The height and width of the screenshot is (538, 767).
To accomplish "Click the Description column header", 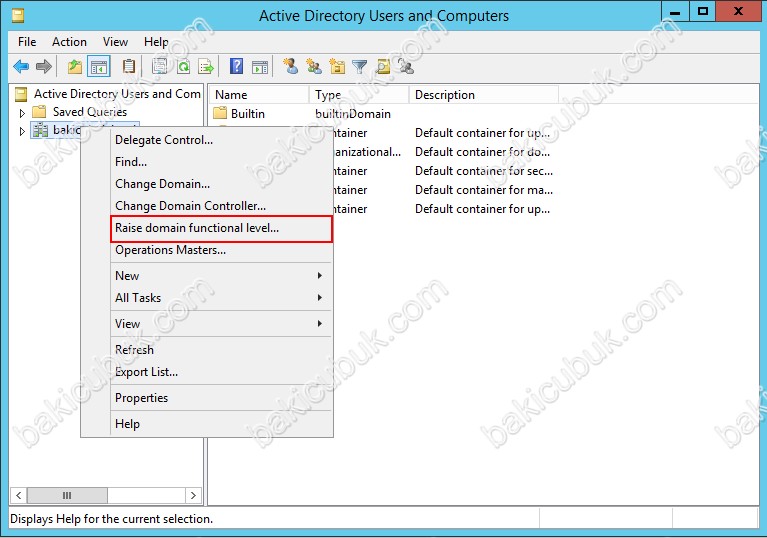I will tap(445, 95).
